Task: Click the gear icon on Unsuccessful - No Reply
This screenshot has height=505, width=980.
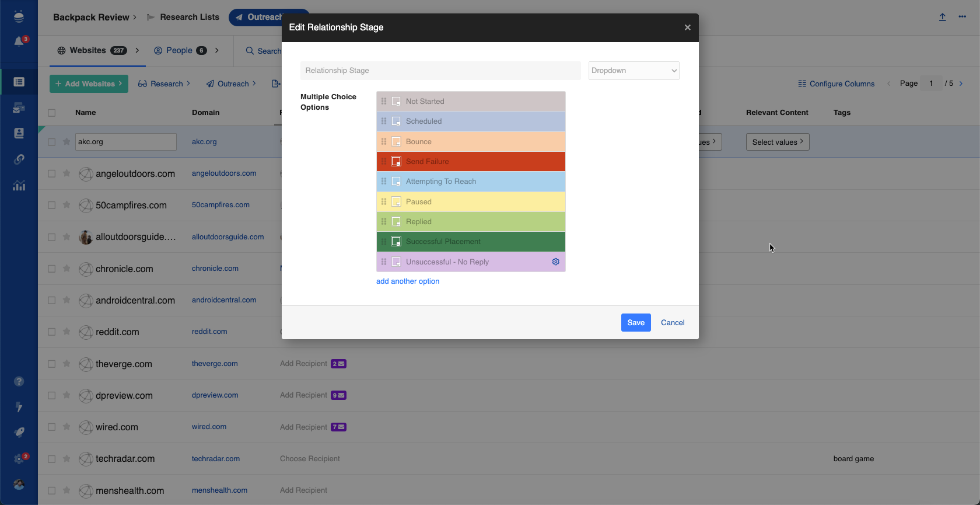Action: [555, 262]
